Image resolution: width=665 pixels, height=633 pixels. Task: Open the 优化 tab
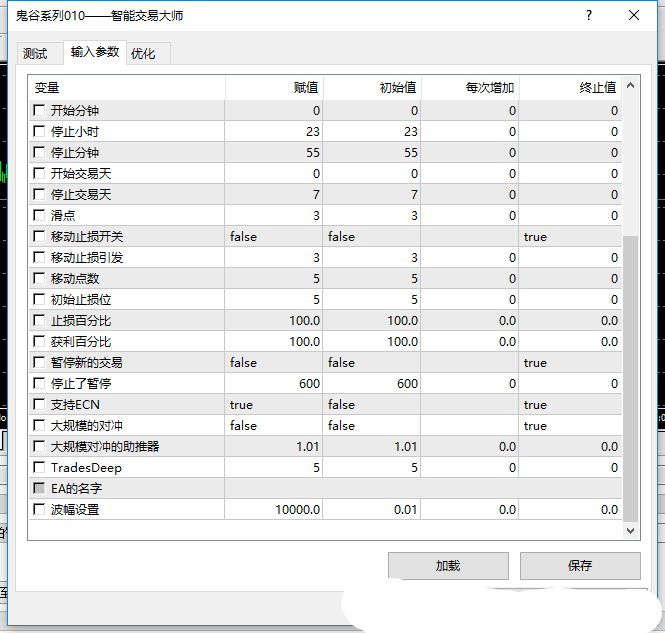pos(143,54)
